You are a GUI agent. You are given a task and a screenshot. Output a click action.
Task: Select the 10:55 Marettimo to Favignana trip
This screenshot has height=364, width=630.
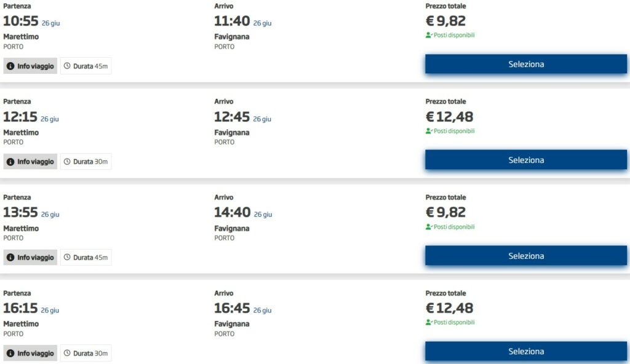coord(526,65)
